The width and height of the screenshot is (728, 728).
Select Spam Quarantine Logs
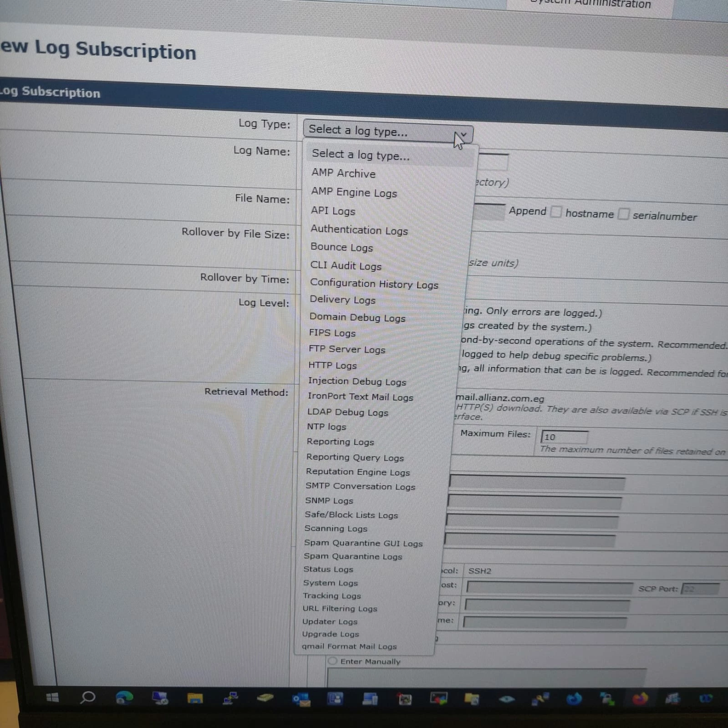[x=353, y=556]
